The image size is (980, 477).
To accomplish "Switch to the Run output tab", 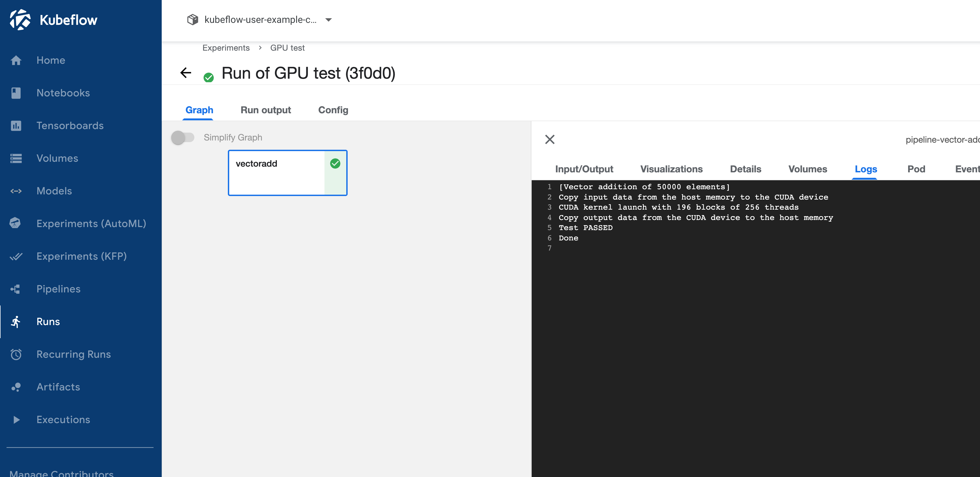I will tap(265, 110).
